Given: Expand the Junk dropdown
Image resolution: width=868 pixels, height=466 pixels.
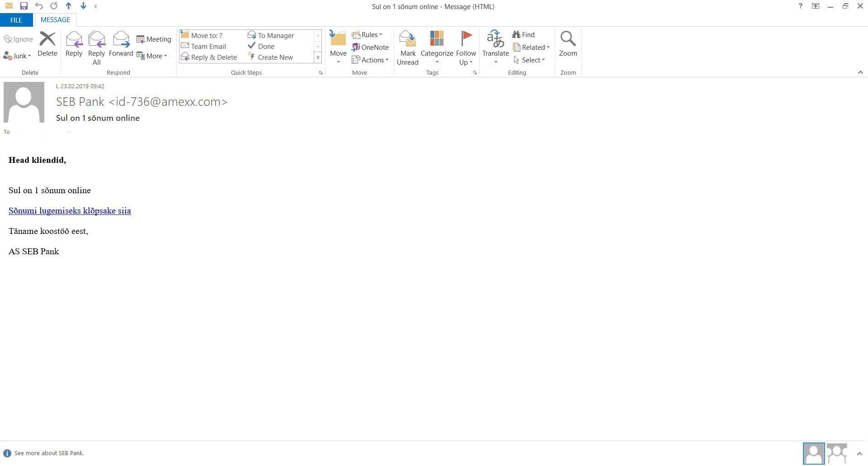Looking at the screenshot, I should pos(18,56).
